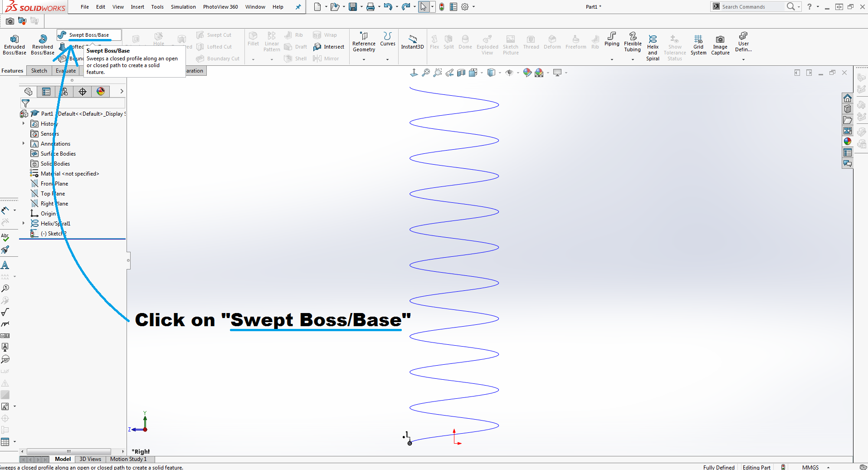Open the Helix and Spiral tool
Image resolution: width=868 pixels, height=470 pixels.
pos(653,47)
